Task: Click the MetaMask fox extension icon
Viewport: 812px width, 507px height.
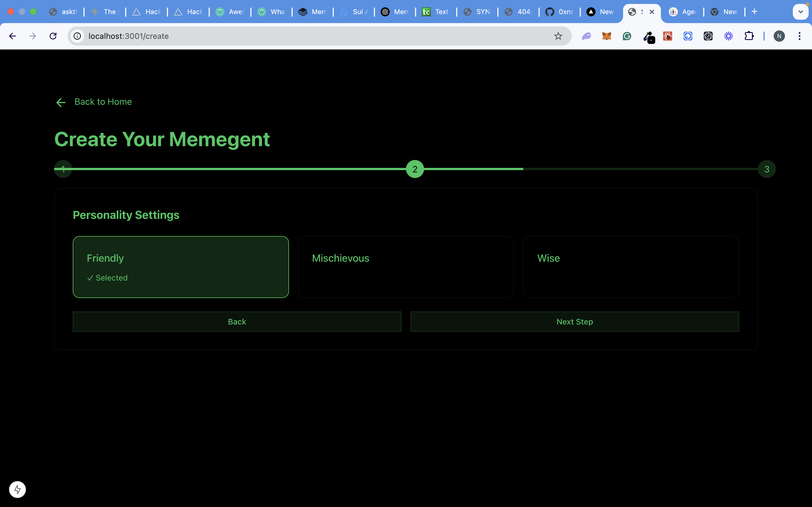Action: (x=606, y=36)
